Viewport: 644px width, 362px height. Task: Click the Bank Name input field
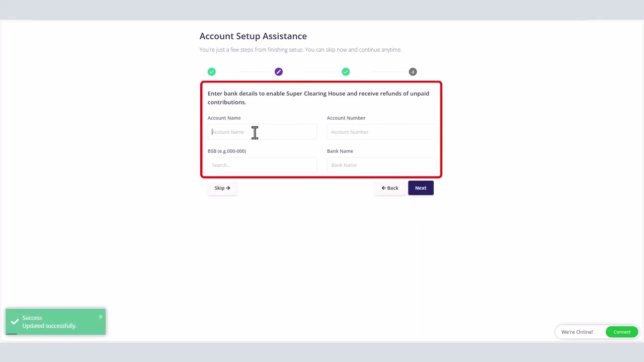tap(381, 165)
